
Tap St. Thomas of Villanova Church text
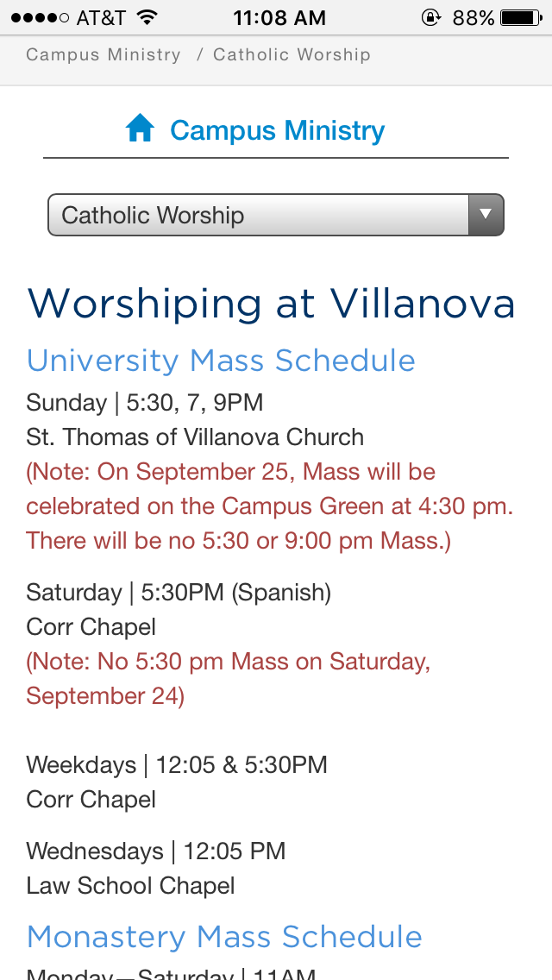pyautogui.click(x=195, y=437)
